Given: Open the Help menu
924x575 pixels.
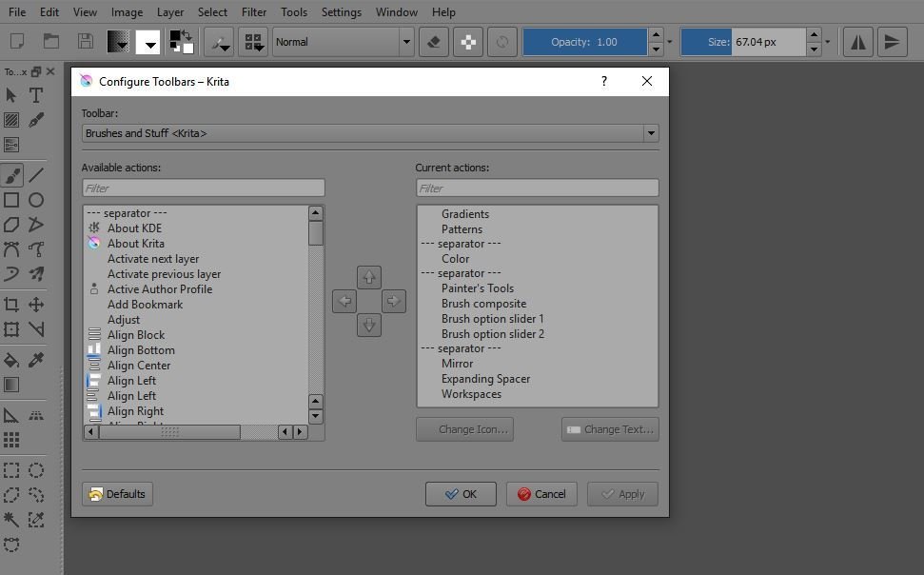Looking at the screenshot, I should coord(443,11).
